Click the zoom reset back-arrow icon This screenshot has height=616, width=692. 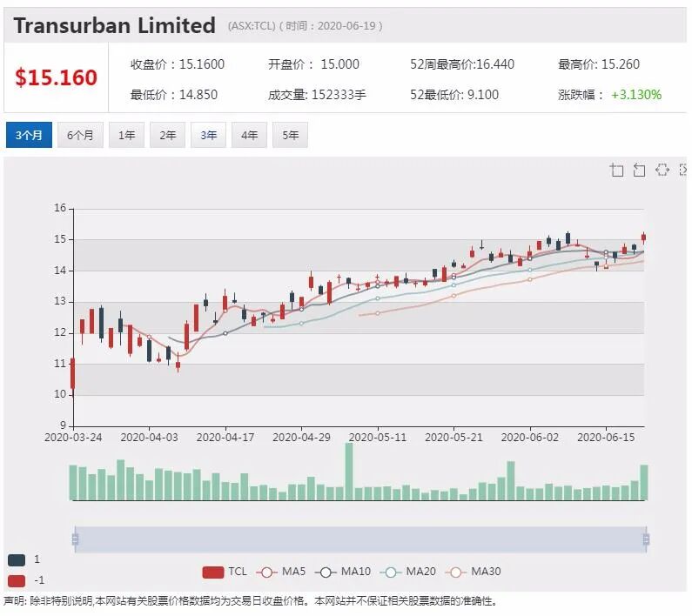pyautogui.click(x=639, y=170)
